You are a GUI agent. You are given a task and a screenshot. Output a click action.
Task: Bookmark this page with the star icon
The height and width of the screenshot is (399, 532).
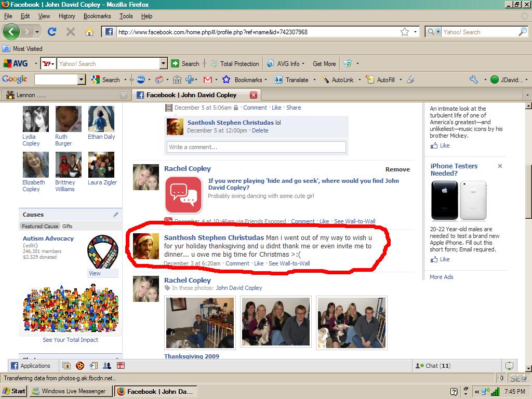click(x=404, y=32)
